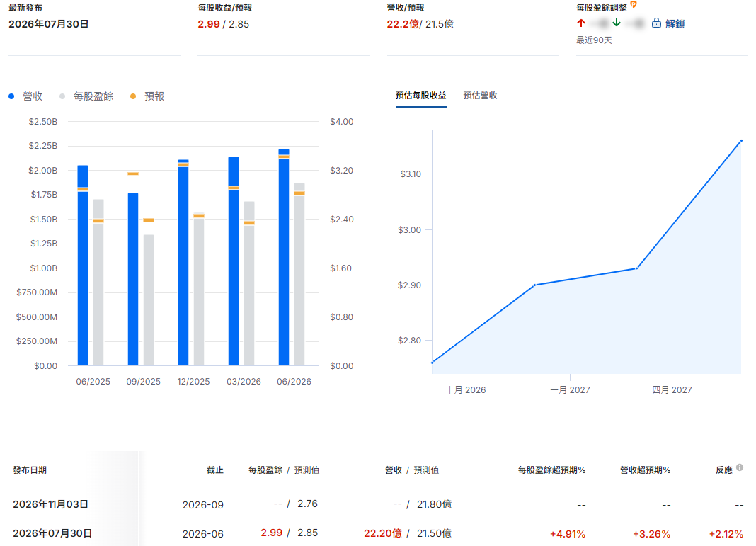The height and width of the screenshot is (546, 756).
Task: Click the line chart point near $2.90
Action: [x=534, y=285]
